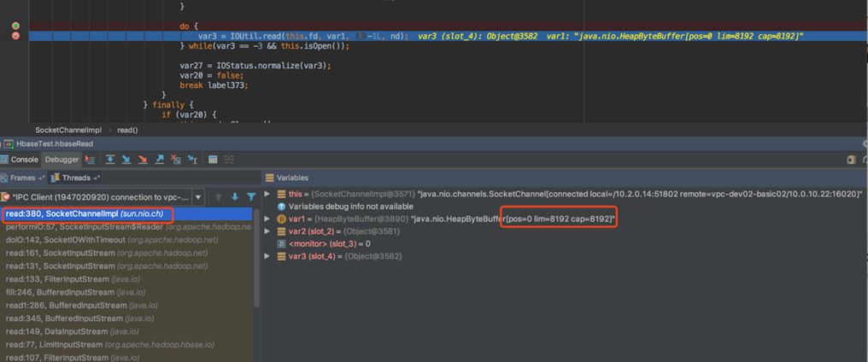Select frame read:133, FilterInputStream
Image resolution: width=868 pixels, height=362 pixels.
coord(126,279)
